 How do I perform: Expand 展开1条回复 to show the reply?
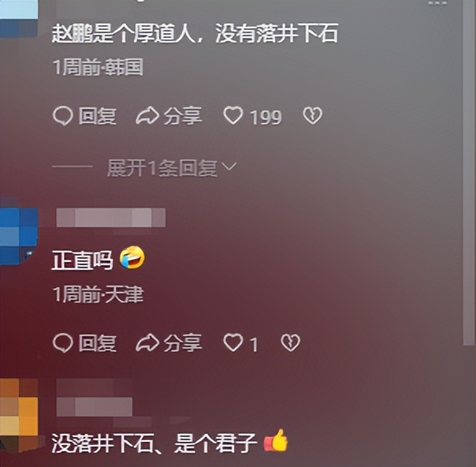[x=172, y=168]
